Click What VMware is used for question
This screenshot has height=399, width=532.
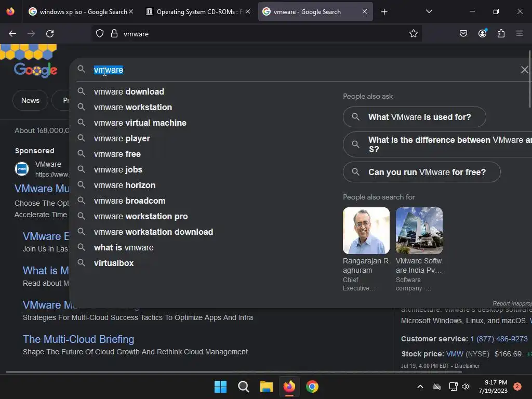pyautogui.click(x=414, y=117)
